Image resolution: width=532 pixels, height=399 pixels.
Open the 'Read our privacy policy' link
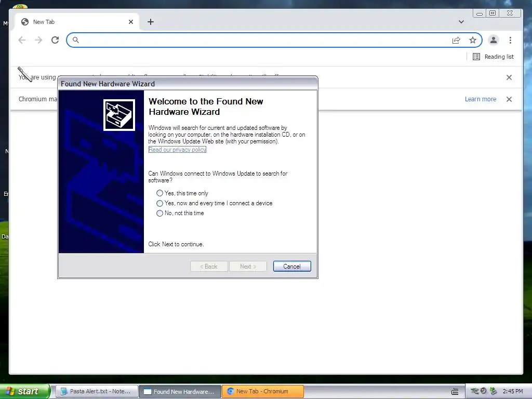pos(177,150)
